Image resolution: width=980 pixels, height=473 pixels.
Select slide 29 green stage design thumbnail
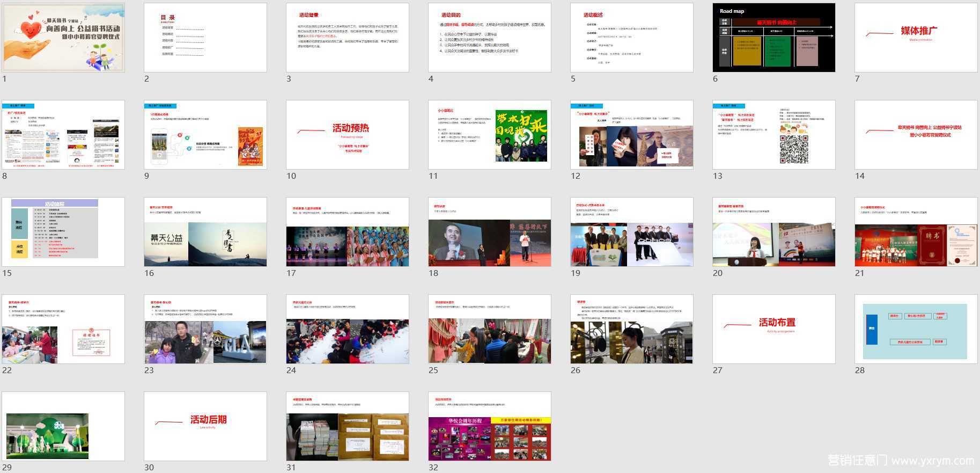(x=63, y=426)
